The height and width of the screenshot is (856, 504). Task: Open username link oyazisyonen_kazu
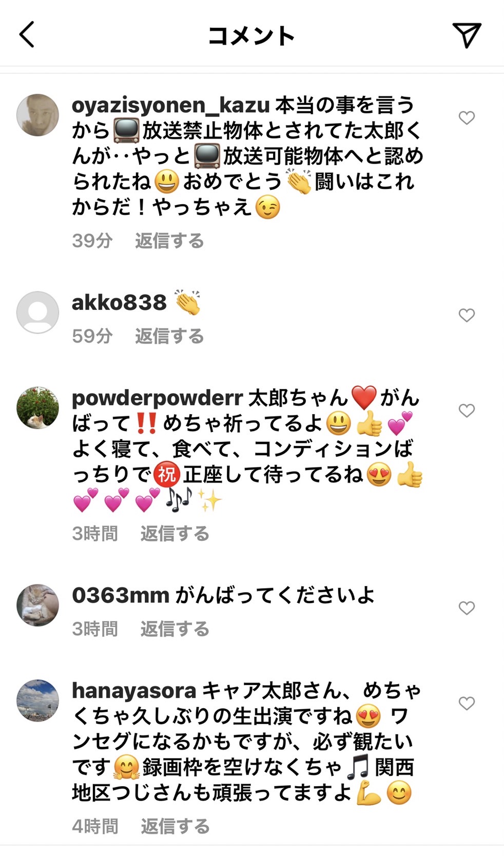pos(171,106)
